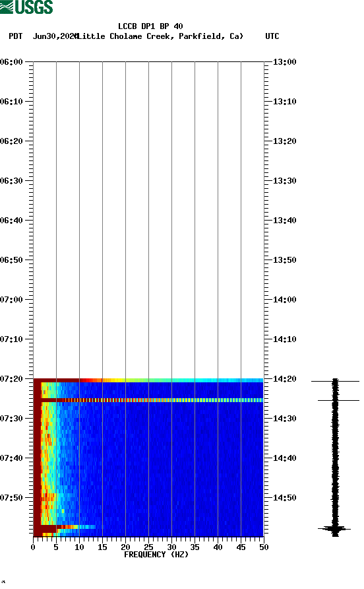Click the 07:50 PDT time label
Screen dimensions: 364x589
pyautogui.click(x=12, y=498)
